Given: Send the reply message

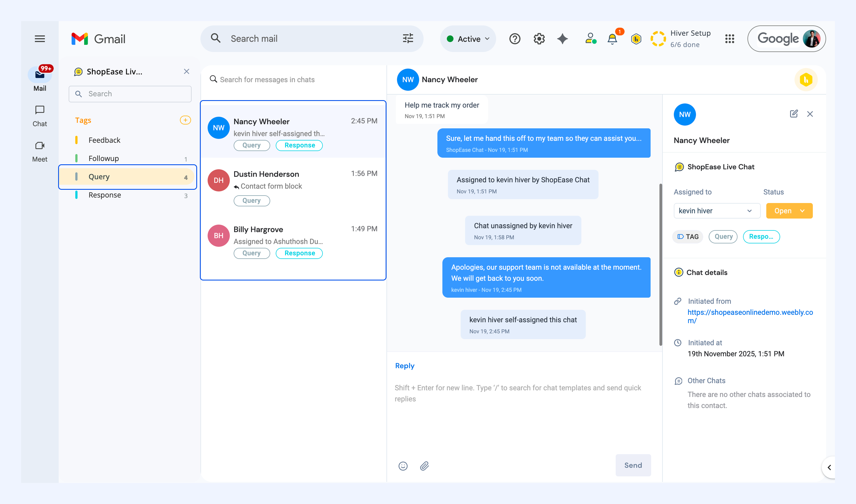Looking at the screenshot, I should (633, 465).
